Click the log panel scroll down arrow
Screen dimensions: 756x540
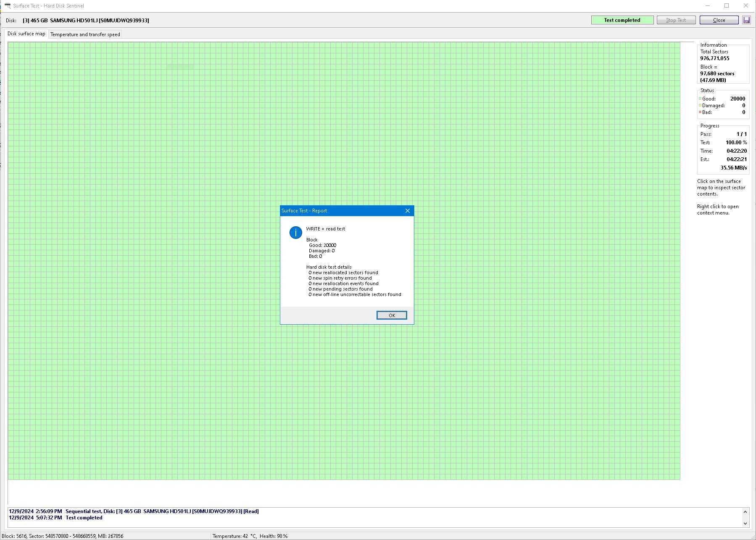tap(745, 524)
